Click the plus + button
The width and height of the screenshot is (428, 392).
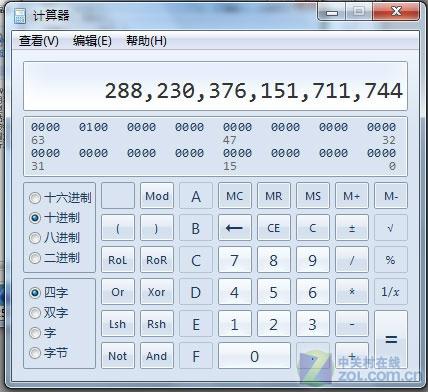click(352, 356)
